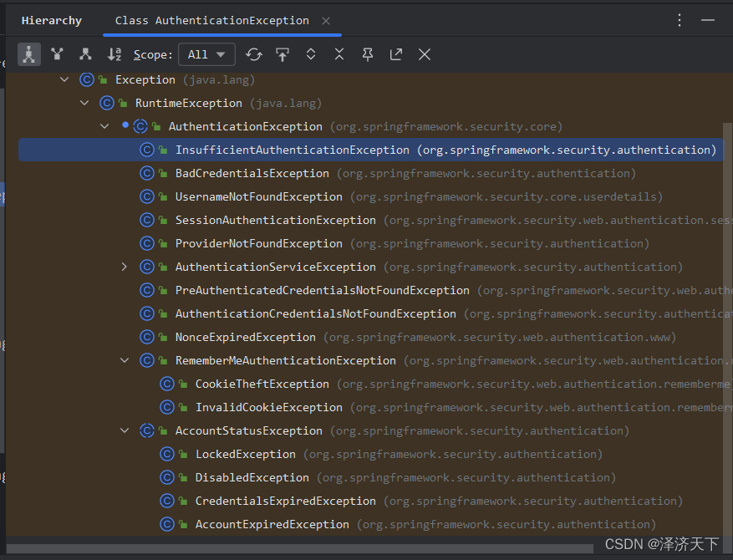
Task: Select InvalidCookieException row
Action: [x=371, y=407]
